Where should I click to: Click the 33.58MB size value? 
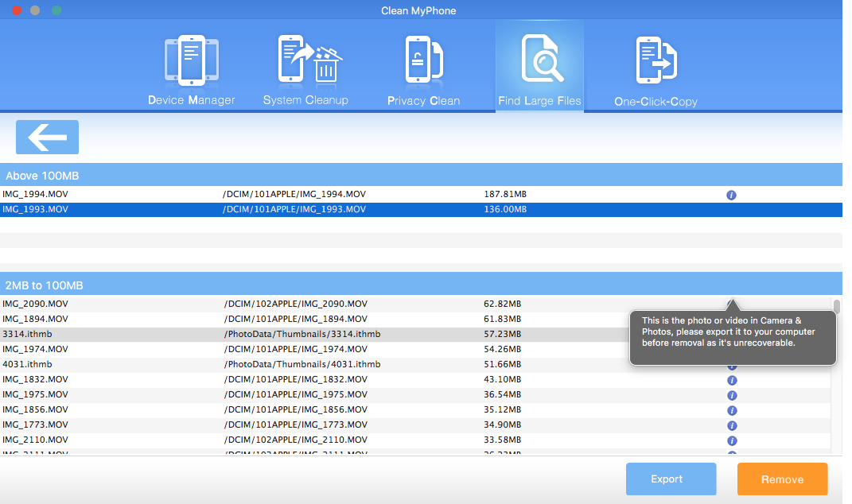(503, 440)
